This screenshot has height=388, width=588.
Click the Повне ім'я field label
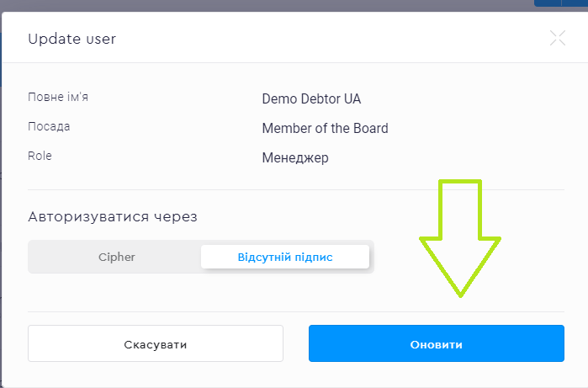[x=57, y=97]
